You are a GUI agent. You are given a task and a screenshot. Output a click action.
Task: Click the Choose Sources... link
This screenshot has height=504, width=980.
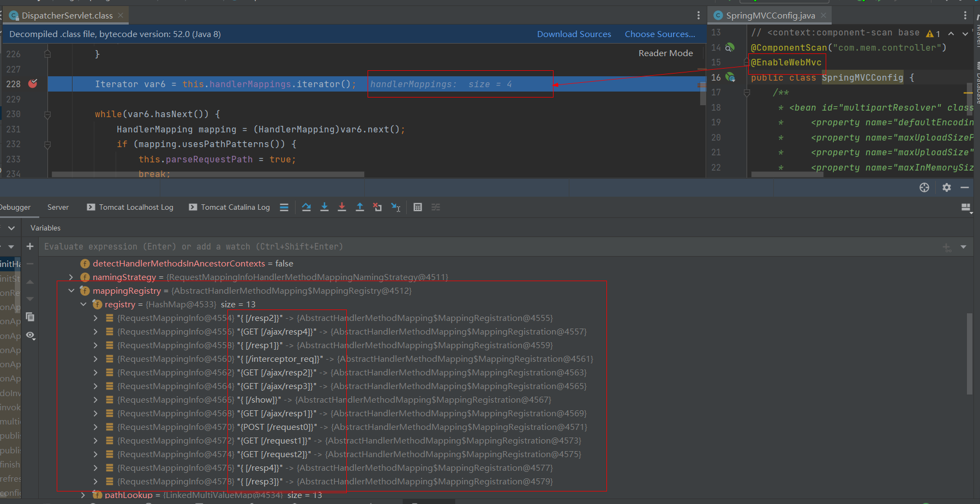[x=660, y=34]
